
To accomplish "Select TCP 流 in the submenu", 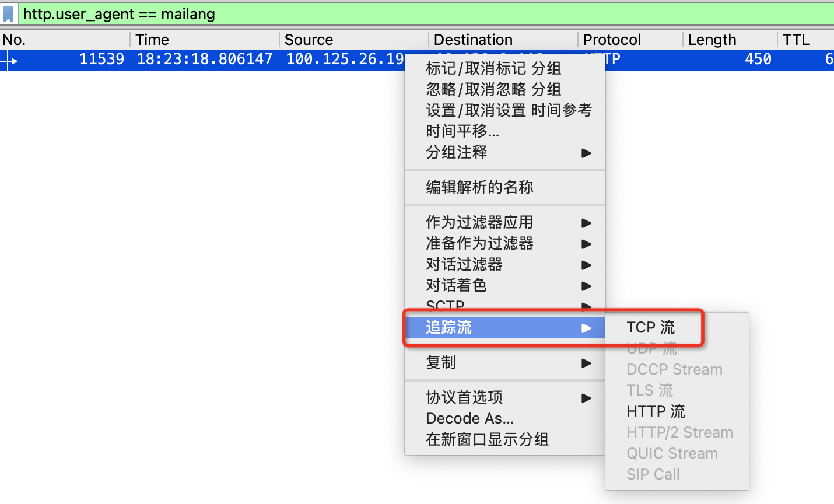I will [650, 327].
